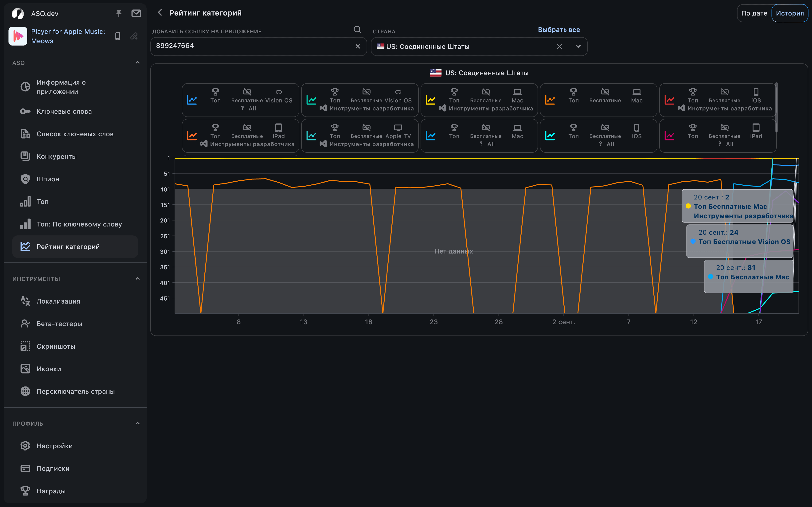812x507 pixels.
Task: Click the link chain icon beside app name
Action: (134, 36)
